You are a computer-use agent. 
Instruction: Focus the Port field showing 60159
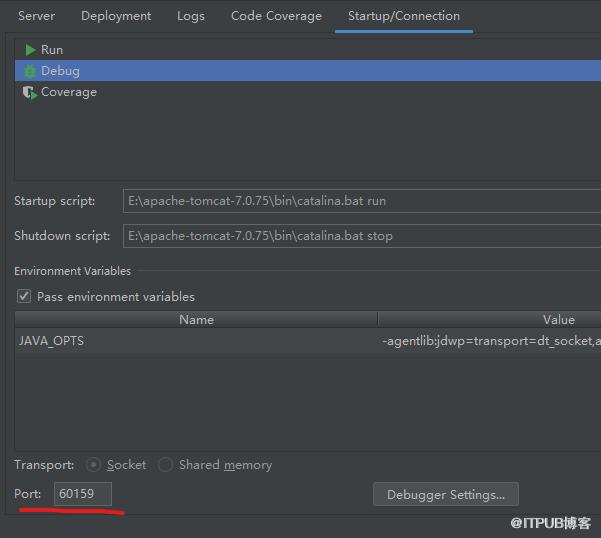pyautogui.click(x=83, y=494)
